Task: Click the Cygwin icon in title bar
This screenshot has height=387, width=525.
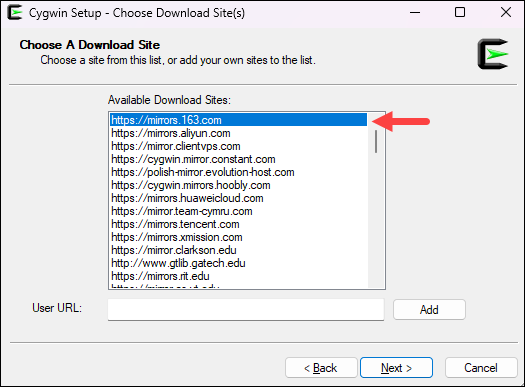Action: [x=15, y=13]
